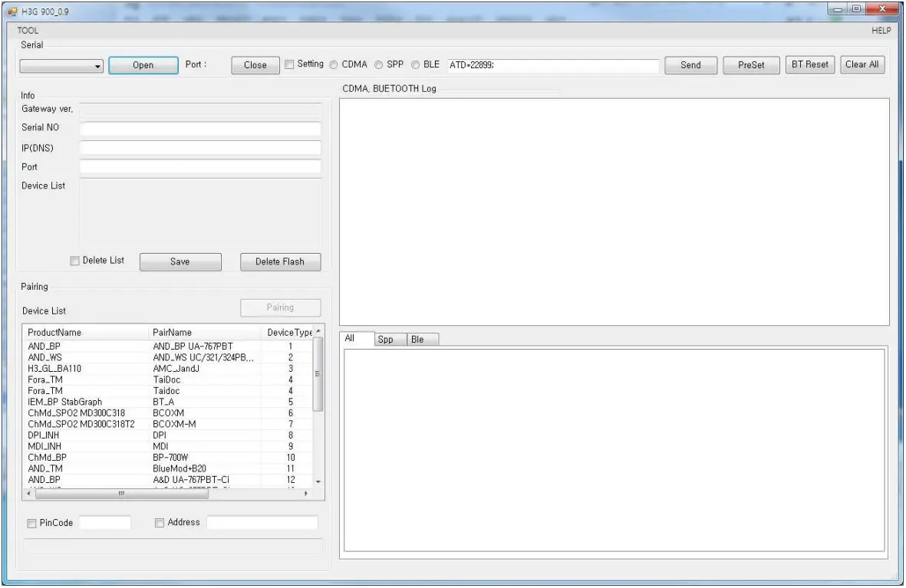
Task: Select the BLE radio button
Action: coord(416,65)
